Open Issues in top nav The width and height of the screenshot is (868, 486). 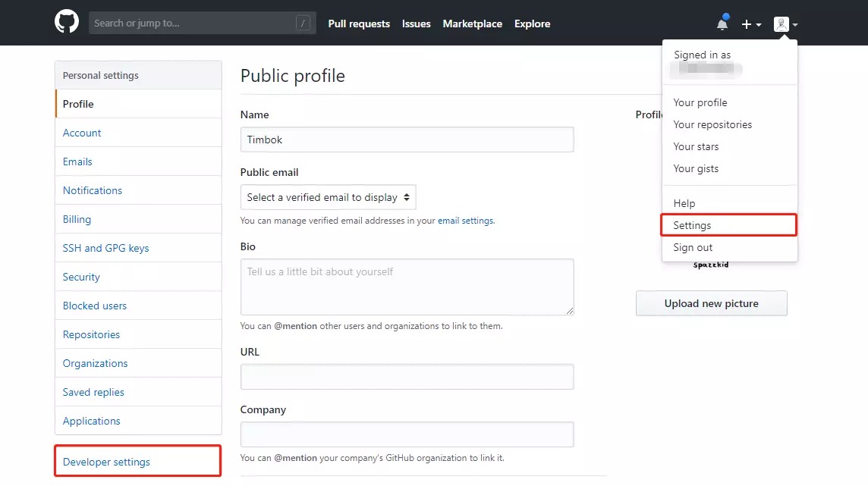(417, 24)
